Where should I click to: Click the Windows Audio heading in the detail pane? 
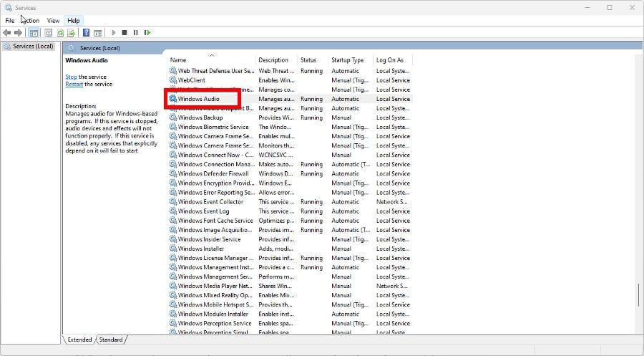point(87,60)
